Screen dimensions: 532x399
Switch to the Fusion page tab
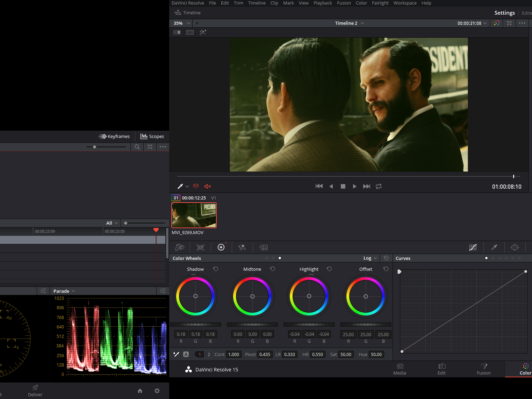[x=484, y=369]
